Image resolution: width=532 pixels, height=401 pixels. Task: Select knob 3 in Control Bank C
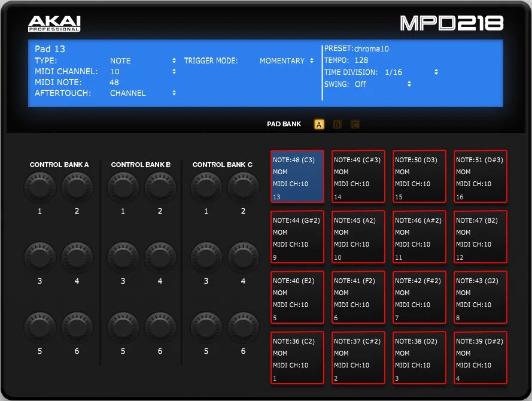(x=206, y=257)
